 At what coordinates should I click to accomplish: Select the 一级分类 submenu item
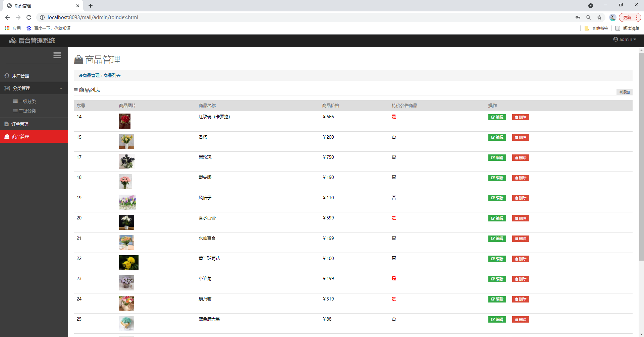(27, 101)
